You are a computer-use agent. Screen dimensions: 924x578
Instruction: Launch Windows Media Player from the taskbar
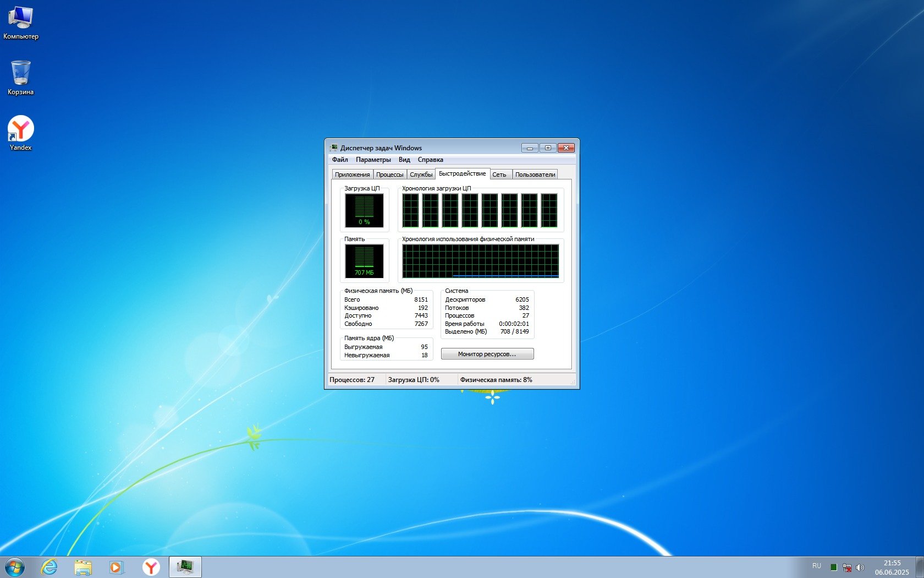coord(117,567)
